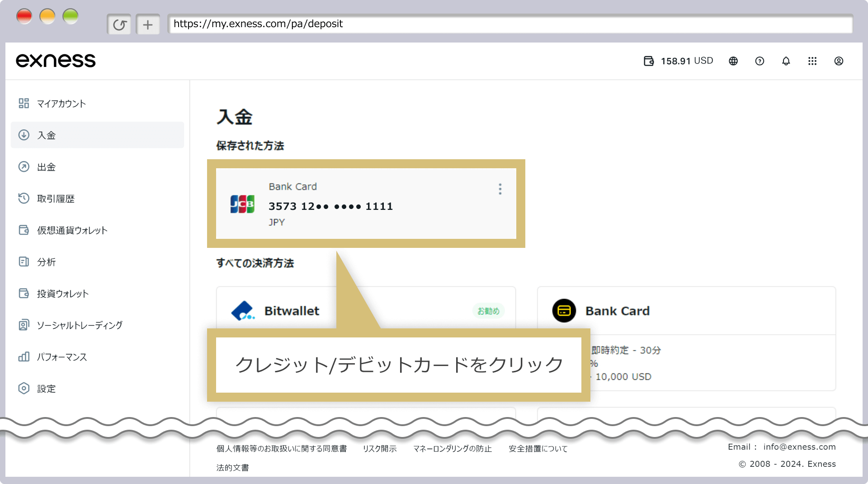The height and width of the screenshot is (484, 868).
Task: Click the 取引履歴 history clock icon
Action: [24, 198]
